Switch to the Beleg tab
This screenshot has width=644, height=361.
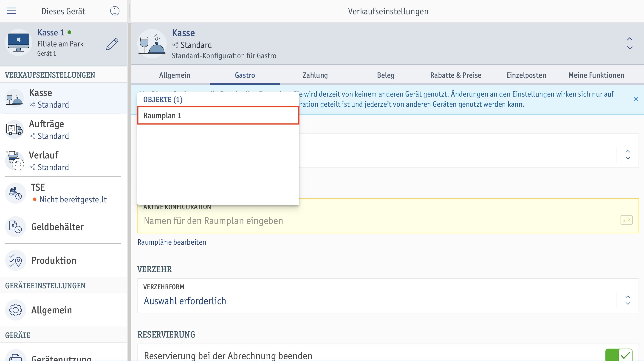[385, 75]
